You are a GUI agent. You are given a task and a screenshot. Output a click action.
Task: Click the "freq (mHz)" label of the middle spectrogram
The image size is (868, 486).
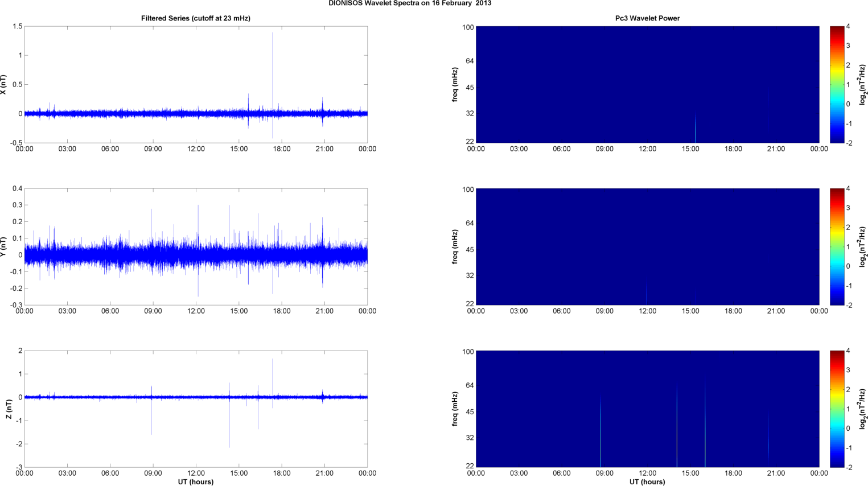(455, 247)
